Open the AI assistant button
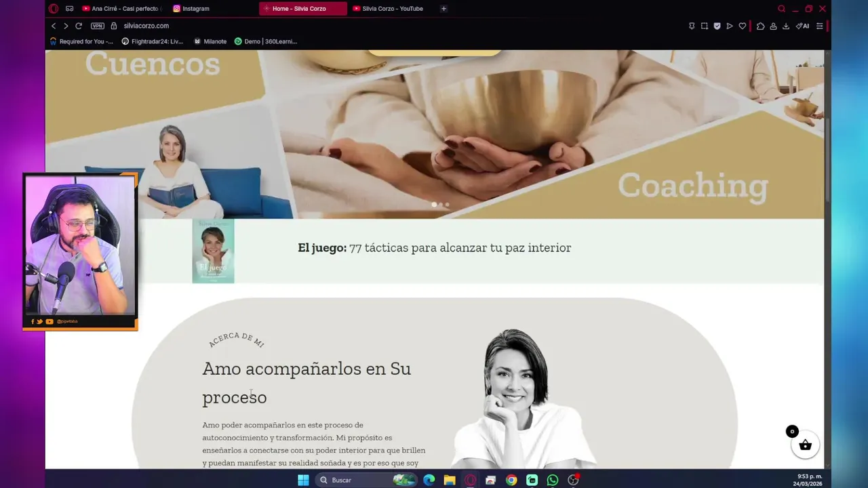Image resolution: width=868 pixels, height=488 pixels. click(802, 26)
